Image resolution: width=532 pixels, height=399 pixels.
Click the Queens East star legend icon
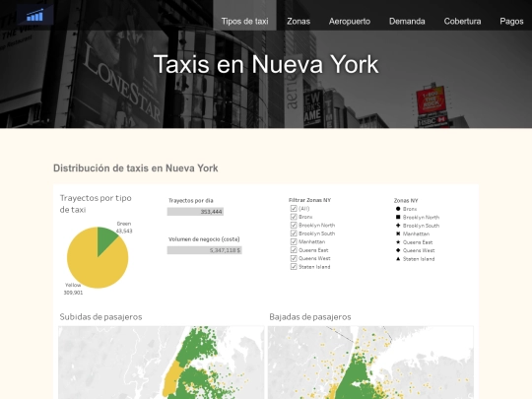tap(398, 242)
